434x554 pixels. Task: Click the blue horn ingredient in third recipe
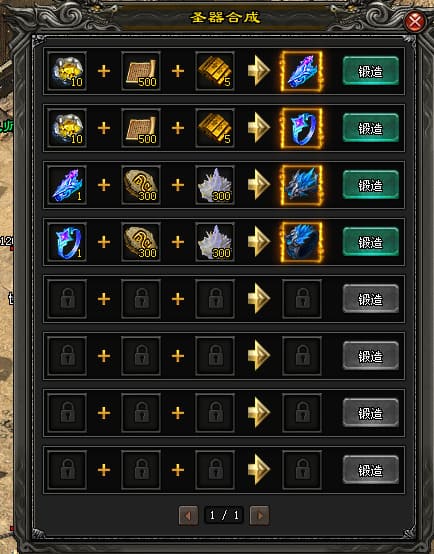(x=67, y=185)
